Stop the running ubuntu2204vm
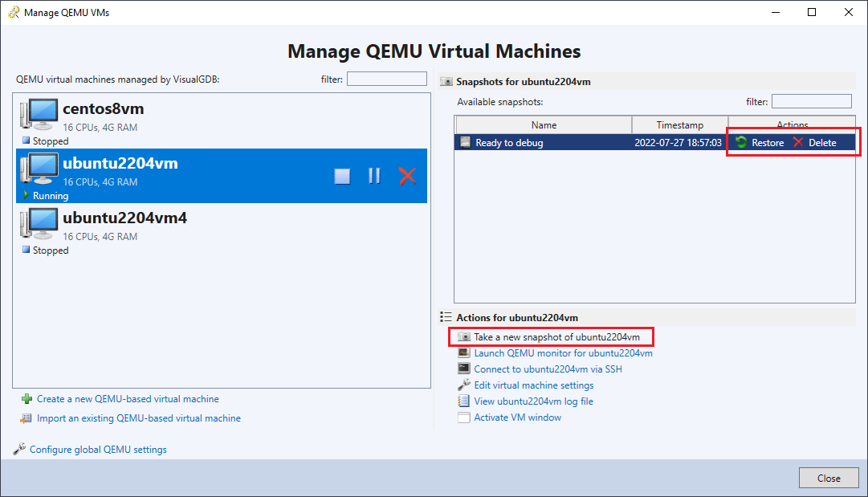The width and height of the screenshot is (868, 497). 342,176
